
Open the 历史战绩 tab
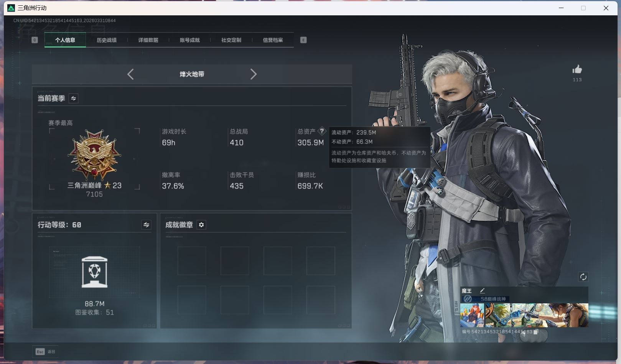pyautogui.click(x=107, y=40)
